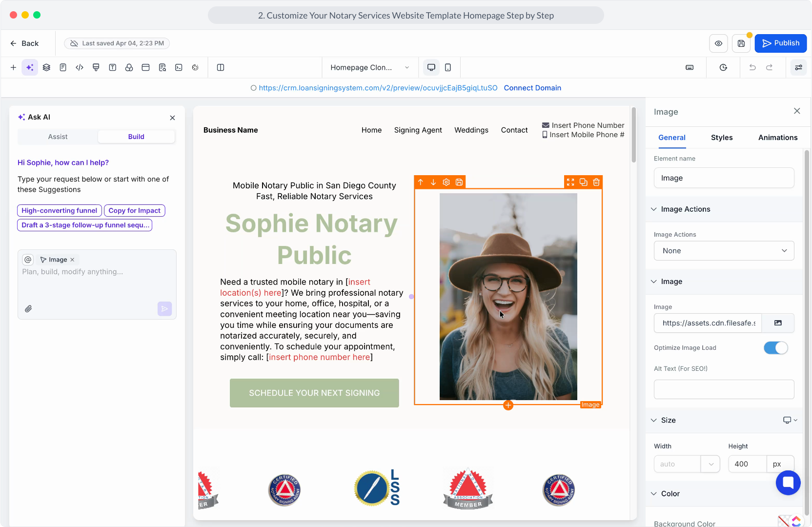Click the image picker icon beside URL
This screenshot has height=527, width=812.
coord(778,323)
